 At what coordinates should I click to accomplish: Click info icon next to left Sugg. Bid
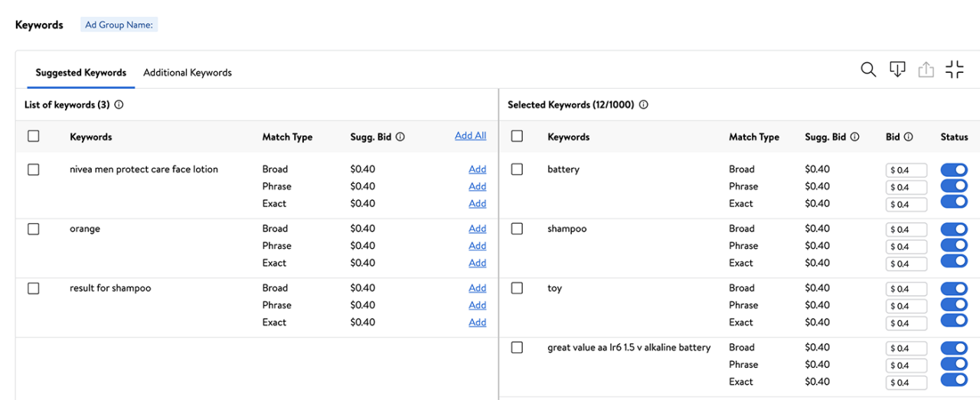pos(400,137)
